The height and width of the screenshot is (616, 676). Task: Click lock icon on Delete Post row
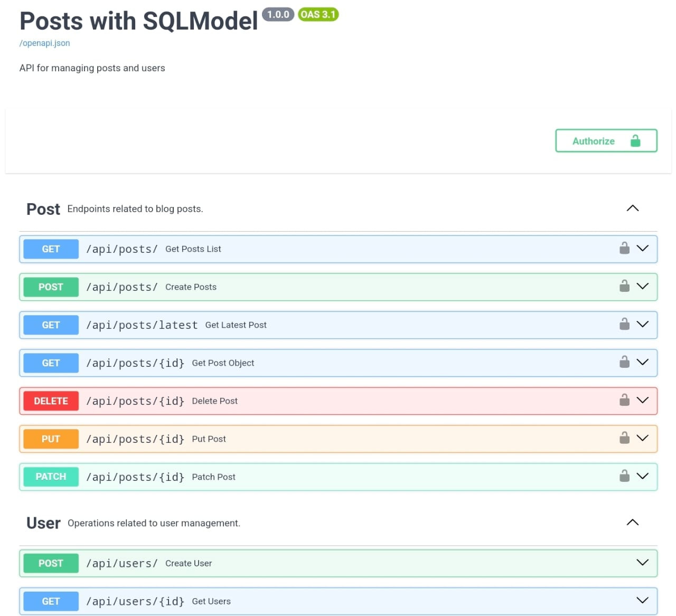[x=624, y=401]
